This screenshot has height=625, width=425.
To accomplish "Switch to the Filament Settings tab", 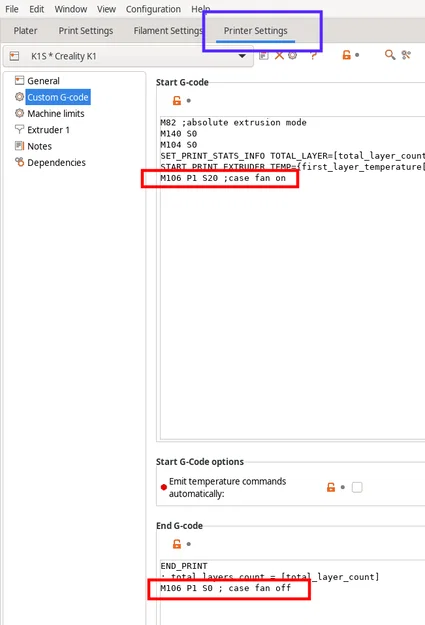I will pyautogui.click(x=168, y=31).
